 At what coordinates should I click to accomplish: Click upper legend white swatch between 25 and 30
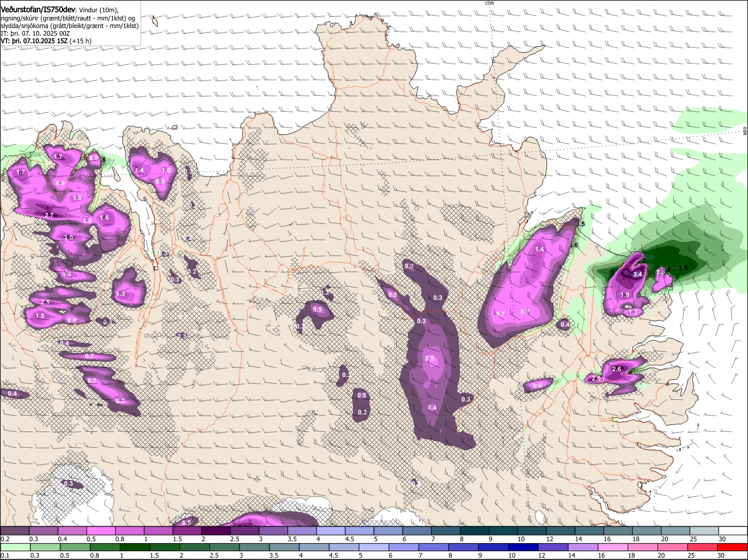coord(705,530)
